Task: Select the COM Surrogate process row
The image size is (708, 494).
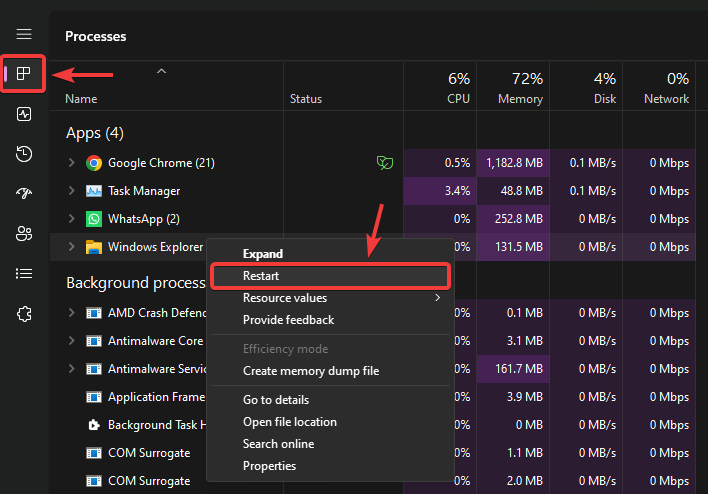Action: coord(148,453)
